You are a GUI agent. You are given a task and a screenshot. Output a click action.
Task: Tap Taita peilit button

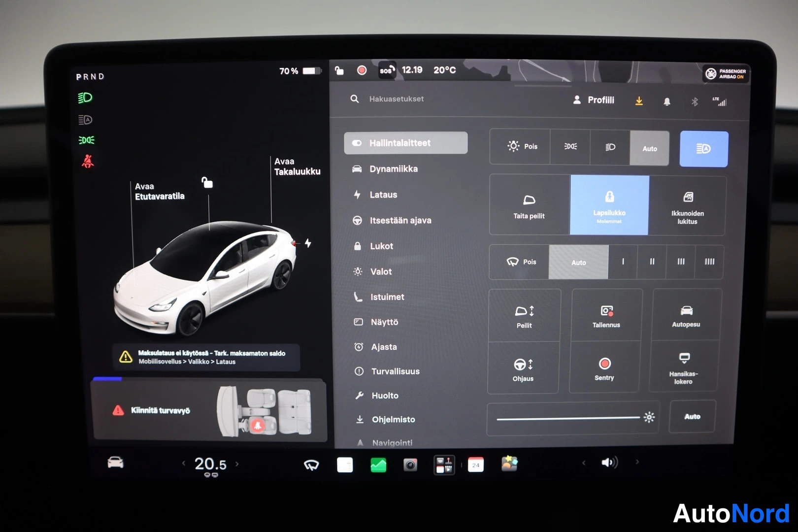[530, 205]
